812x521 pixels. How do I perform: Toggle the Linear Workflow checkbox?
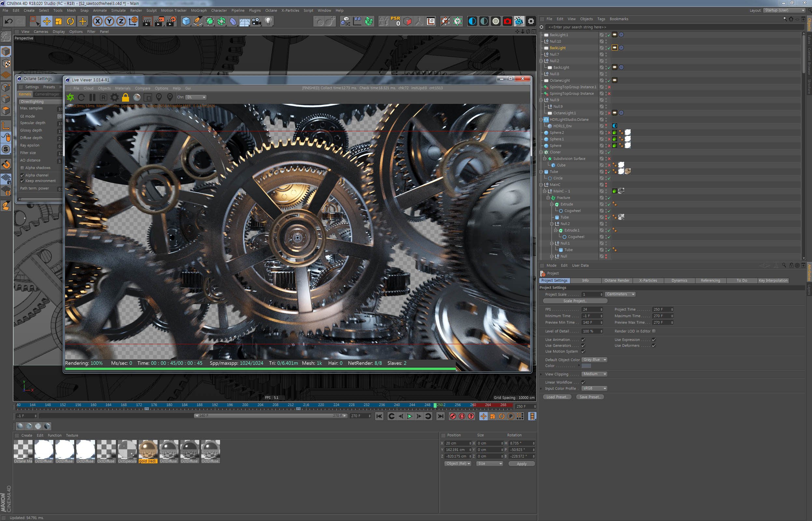point(583,382)
